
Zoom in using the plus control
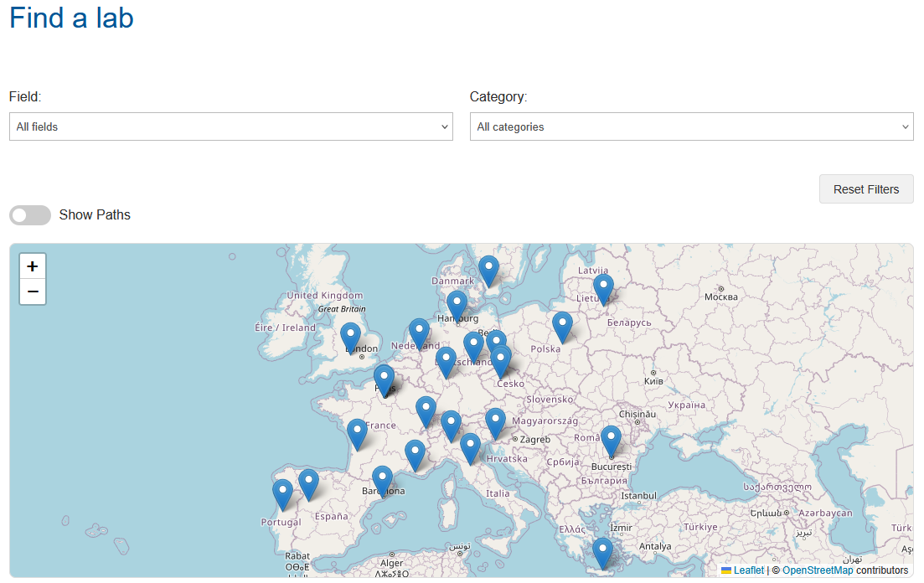(x=32, y=266)
